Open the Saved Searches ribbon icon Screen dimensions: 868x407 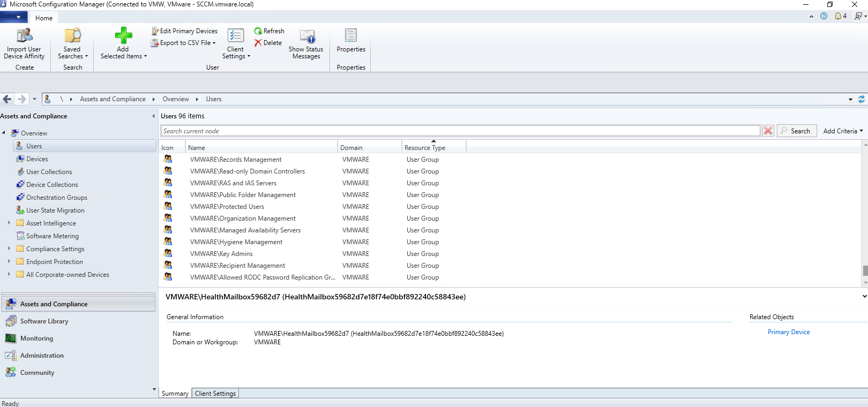pyautogui.click(x=72, y=36)
